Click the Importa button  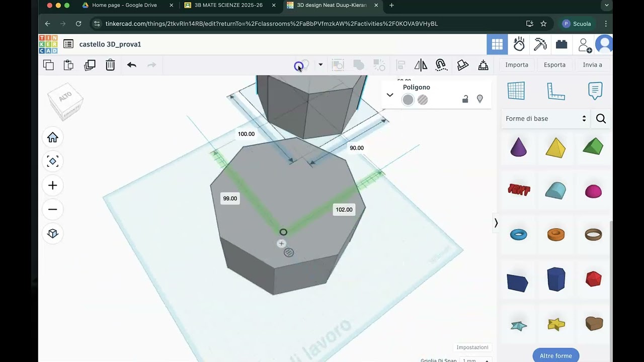517,65
